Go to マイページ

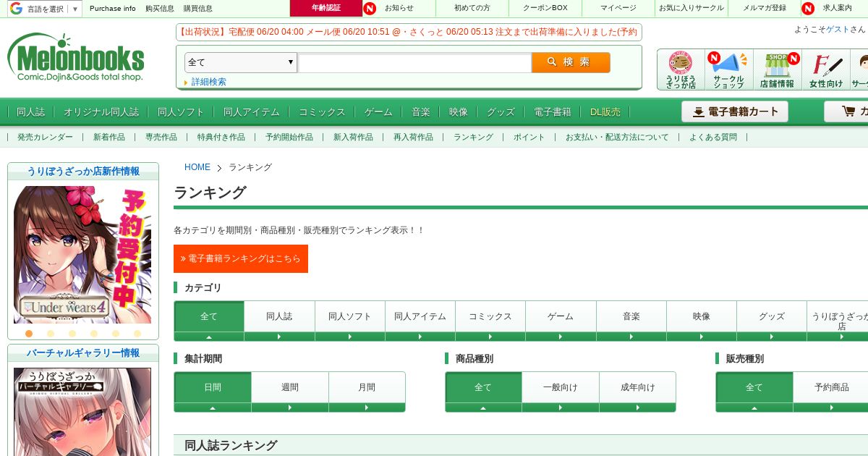tap(618, 8)
